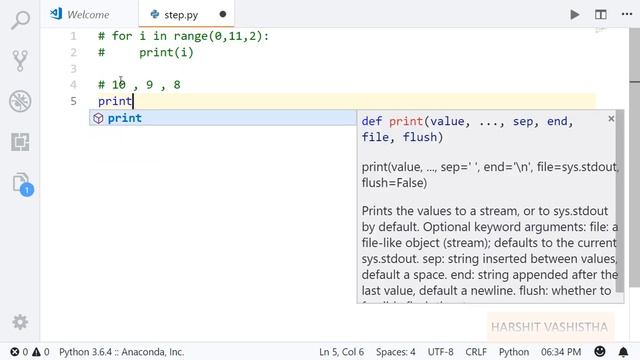This screenshot has width=640, height=360.
Task: Click the 06:34 PM clock in the status bar
Action: coord(561,352)
